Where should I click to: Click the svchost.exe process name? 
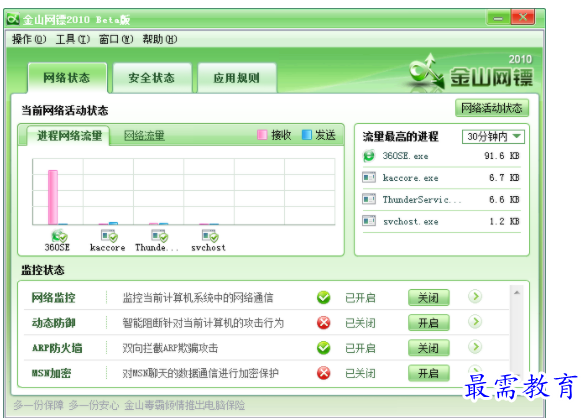410,222
